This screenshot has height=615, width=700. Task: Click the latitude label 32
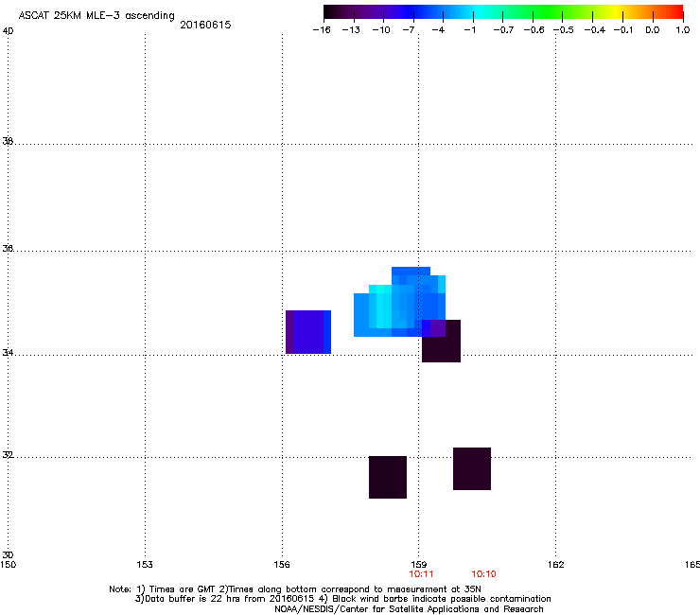pyautogui.click(x=8, y=455)
